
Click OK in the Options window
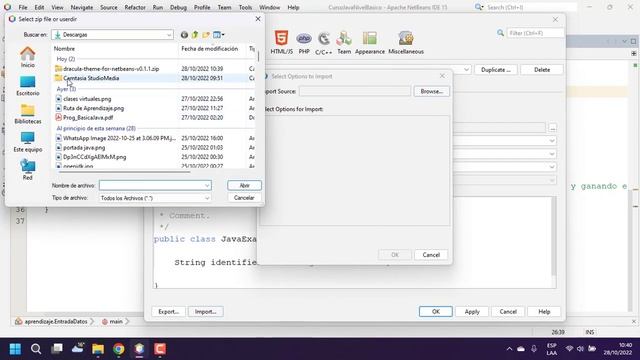(x=436, y=311)
